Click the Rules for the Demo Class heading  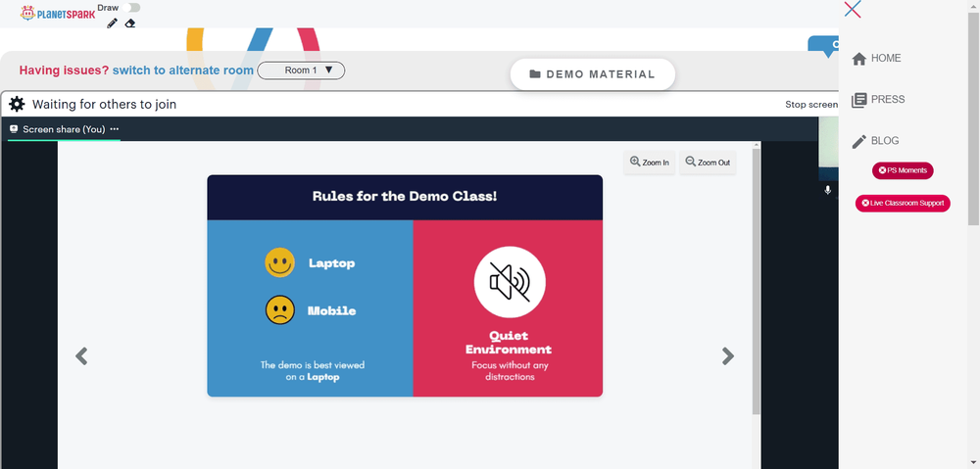[x=405, y=196]
